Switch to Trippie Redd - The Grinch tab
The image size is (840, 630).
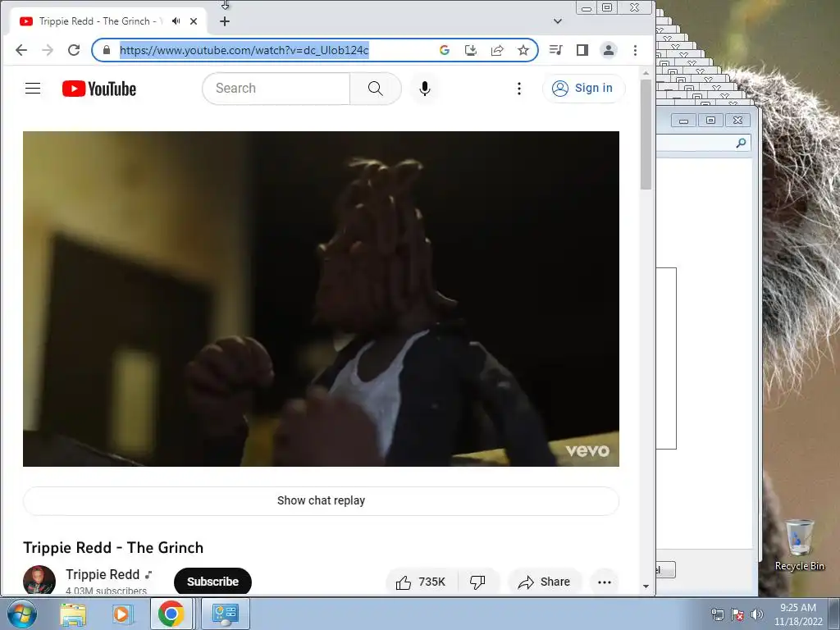pyautogui.click(x=107, y=21)
